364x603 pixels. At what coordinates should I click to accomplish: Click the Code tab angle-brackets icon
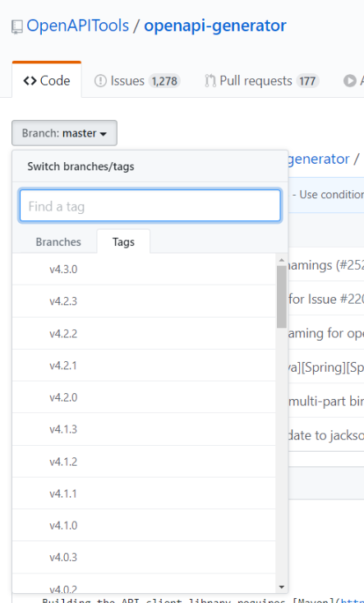pos(30,81)
